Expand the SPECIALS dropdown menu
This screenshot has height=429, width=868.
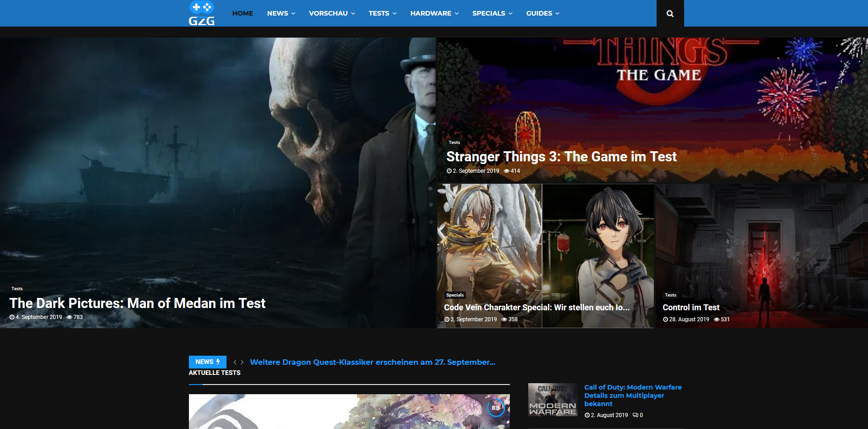pos(492,13)
